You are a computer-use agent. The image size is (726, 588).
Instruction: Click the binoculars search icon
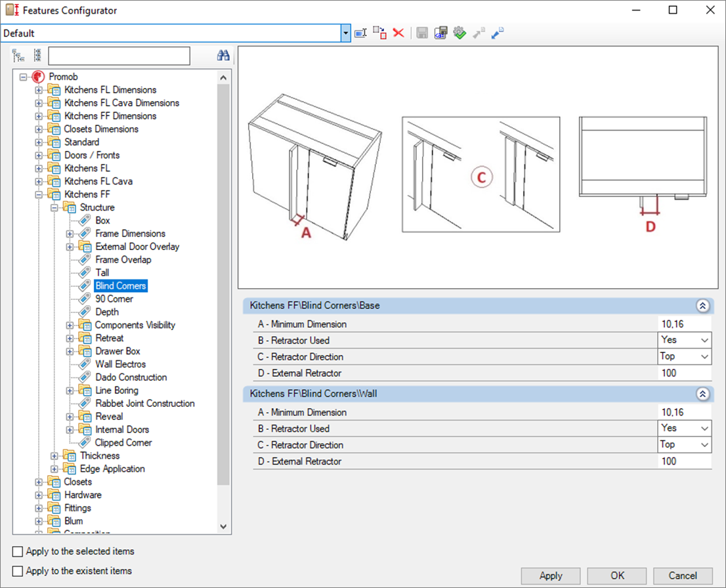pyautogui.click(x=223, y=56)
